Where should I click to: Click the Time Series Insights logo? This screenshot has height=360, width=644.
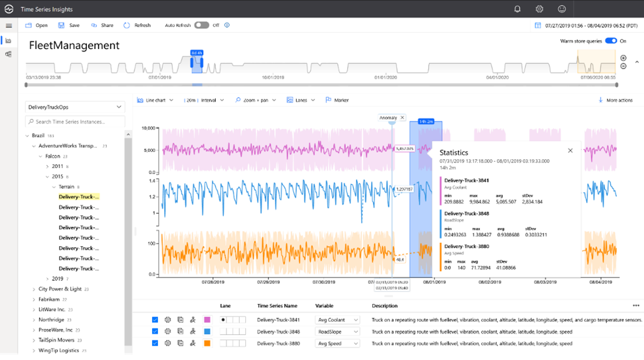pos(9,9)
